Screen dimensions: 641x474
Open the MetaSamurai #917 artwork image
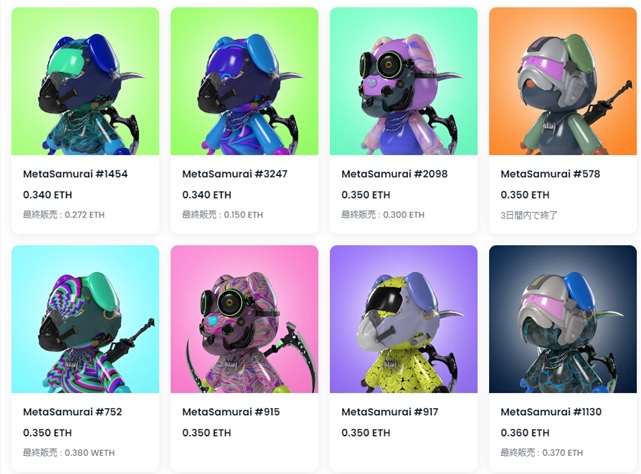click(x=403, y=319)
